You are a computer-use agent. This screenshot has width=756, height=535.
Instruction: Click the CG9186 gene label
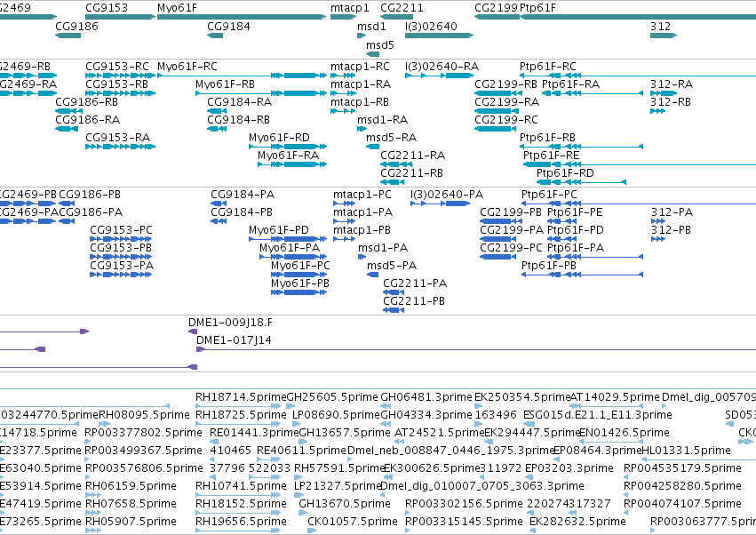(76, 26)
